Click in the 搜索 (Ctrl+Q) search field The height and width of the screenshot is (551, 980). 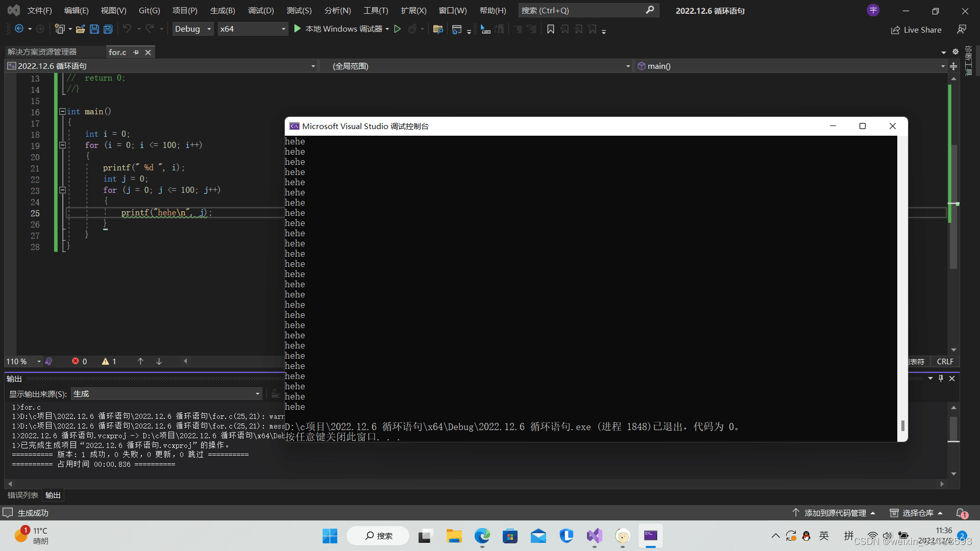tap(582, 10)
